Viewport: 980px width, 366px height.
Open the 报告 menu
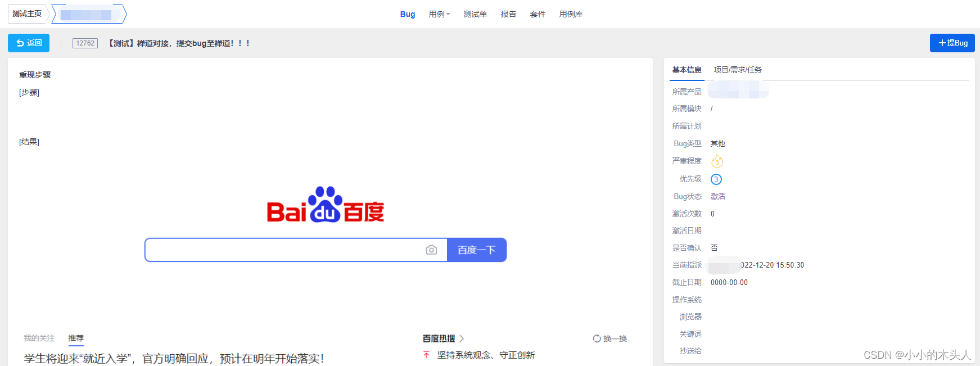pyautogui.click(x=508, y=14)
